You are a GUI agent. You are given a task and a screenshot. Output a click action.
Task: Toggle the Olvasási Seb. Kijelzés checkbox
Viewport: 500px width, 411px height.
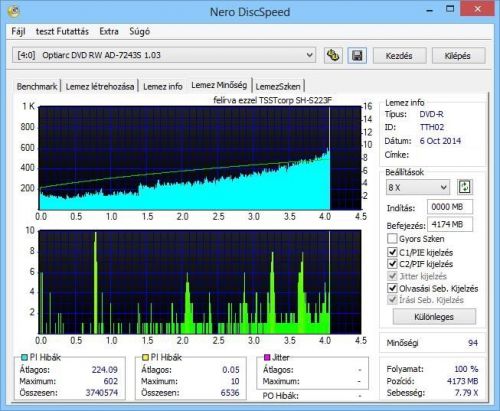pyautogui.click(x=392, y=288)
